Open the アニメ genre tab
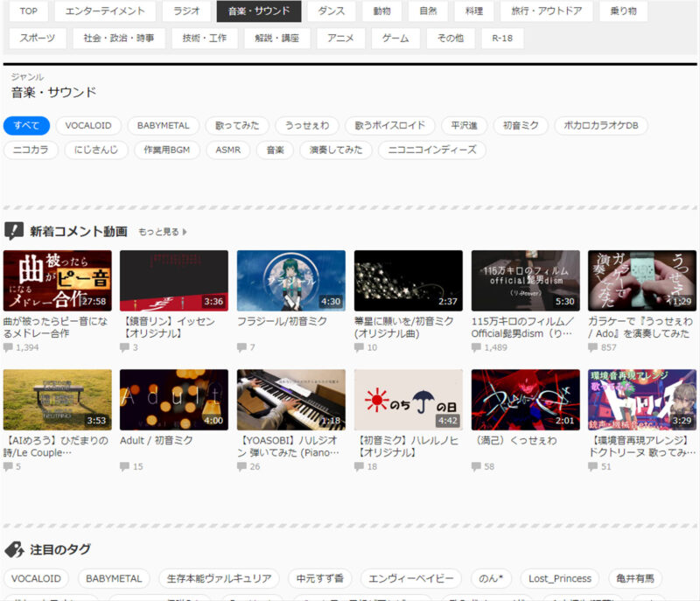Viewport: 700px width, 601px height. click(x=340, y=38)
